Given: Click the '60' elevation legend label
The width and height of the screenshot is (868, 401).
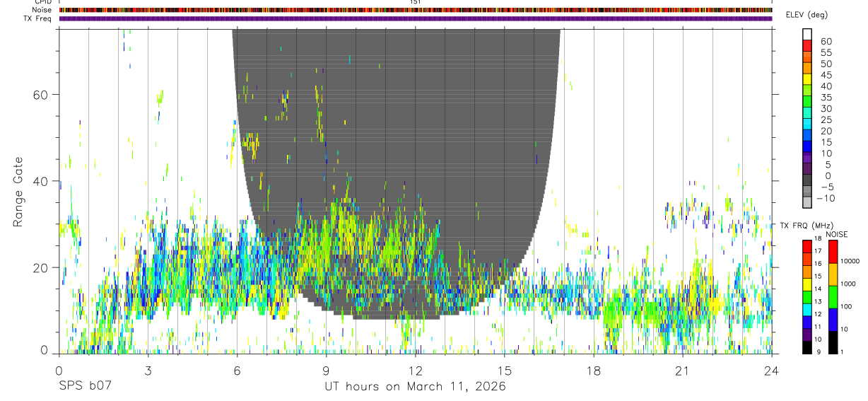Looking at the screenshot, I should click(x=826, y=41).
